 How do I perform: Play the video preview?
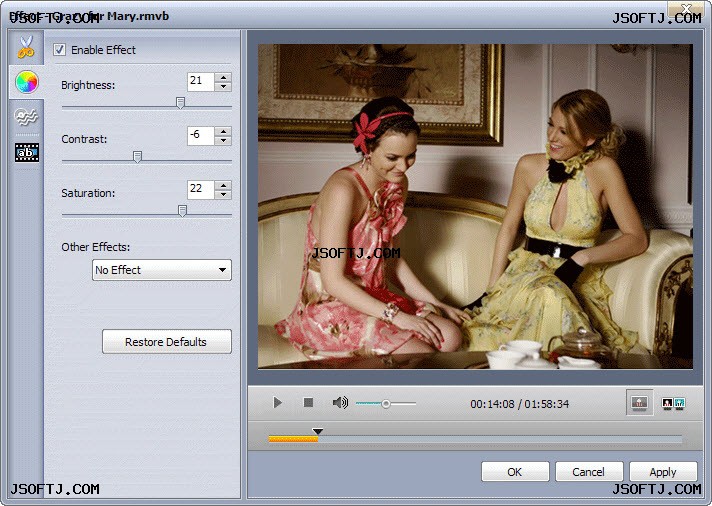(x=277, y=402)
